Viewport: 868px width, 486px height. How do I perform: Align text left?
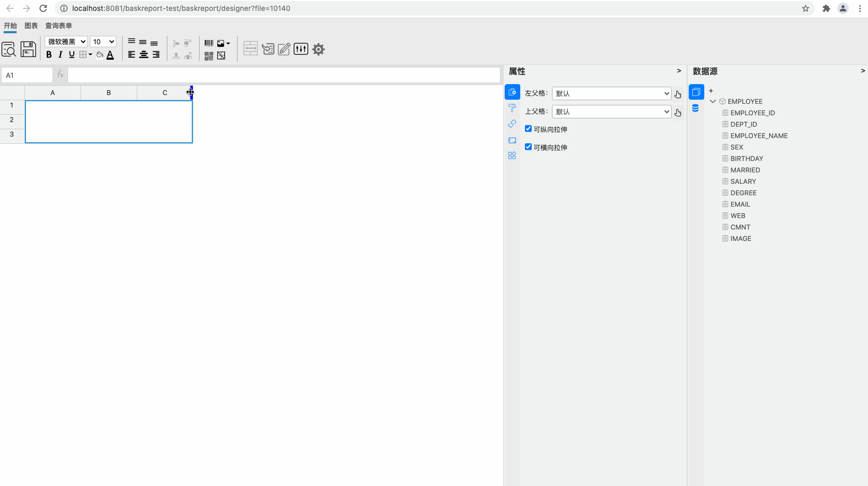(x=131, y=55)
